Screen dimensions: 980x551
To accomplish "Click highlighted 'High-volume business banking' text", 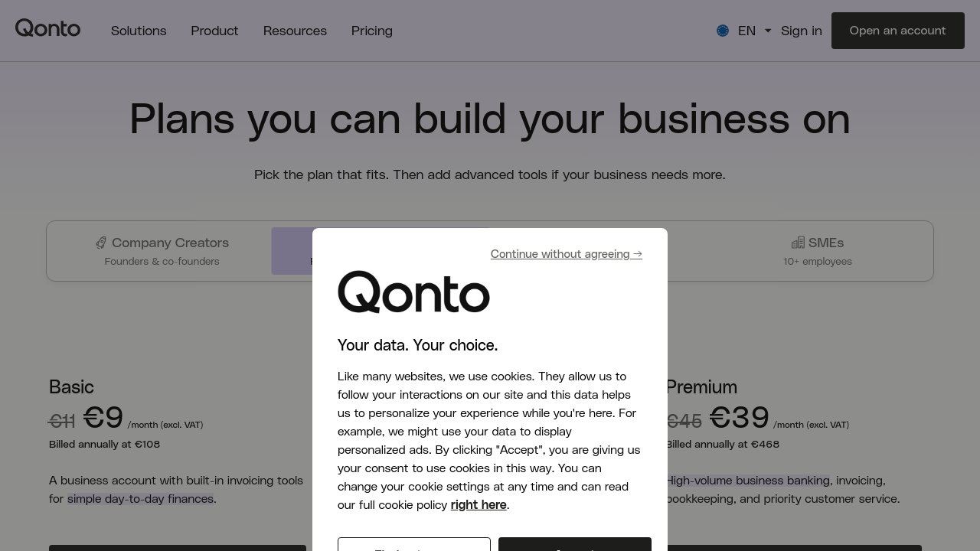I will [748, 481].
